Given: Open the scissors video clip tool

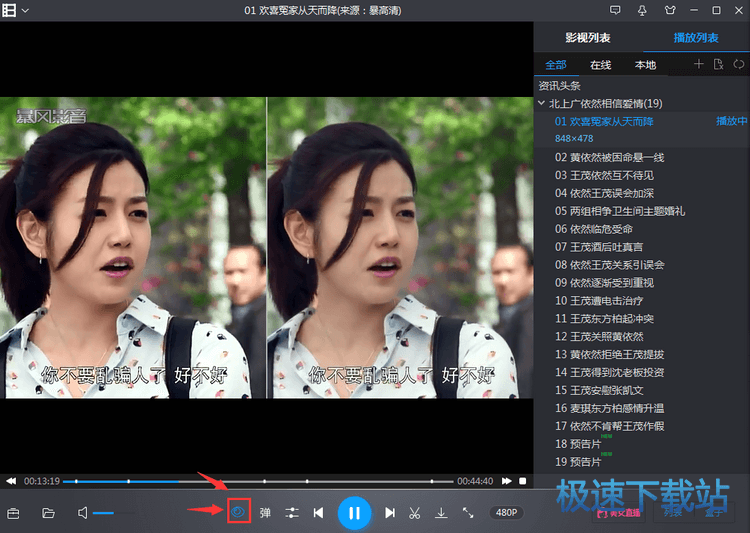Looking at the screenshot, I should click(415, 513).
